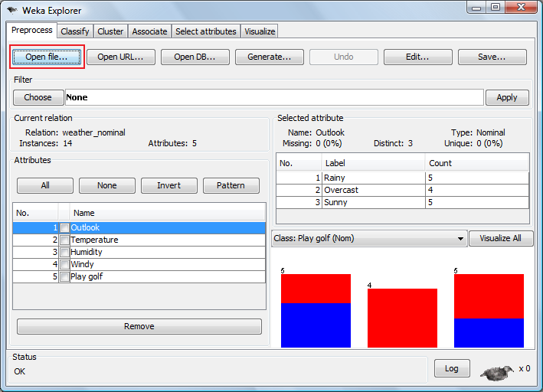The width and height of the screenshot is (543, 392).
Task: Click the Sunny label cell
Action: click(373, 202)
